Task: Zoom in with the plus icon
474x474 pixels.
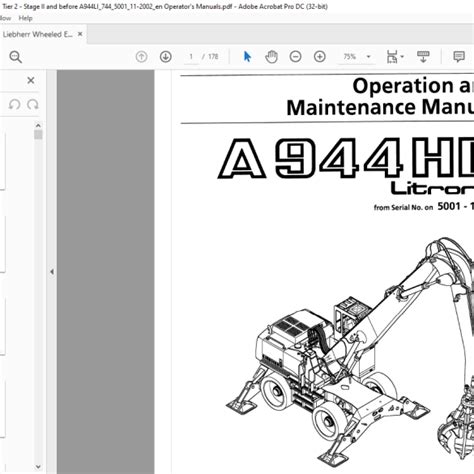Action: coord(320,57)
